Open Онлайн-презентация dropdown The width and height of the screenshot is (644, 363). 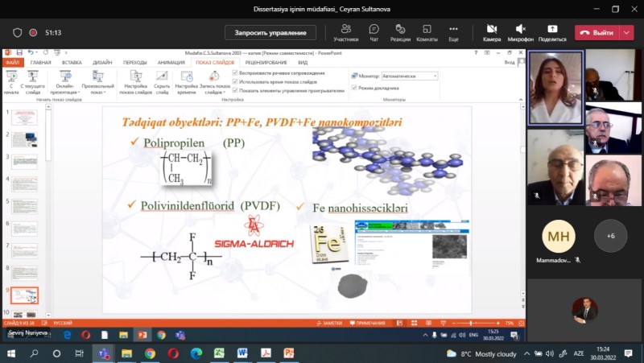tap(65, 82)
